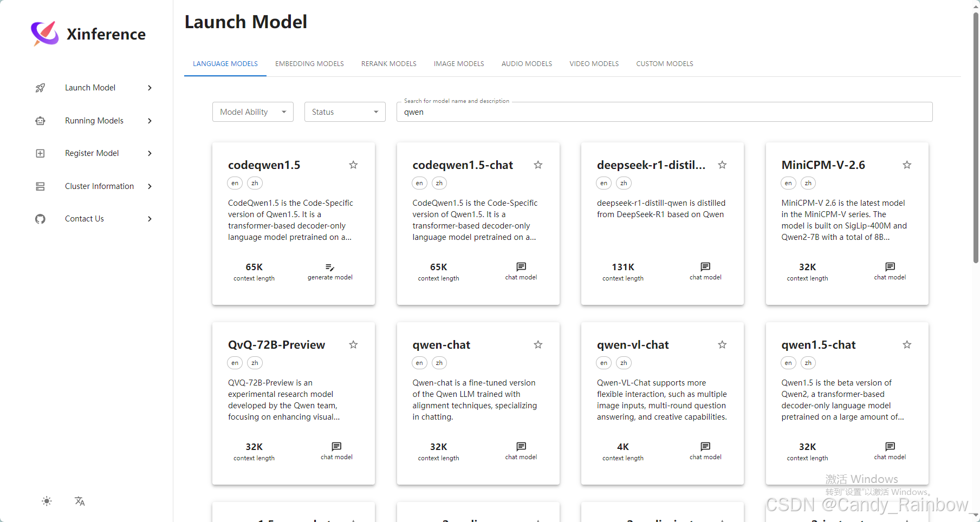The image size is (980, 522).
Task: Star the qwen1.5-chat model
Action: pos(907,344)
